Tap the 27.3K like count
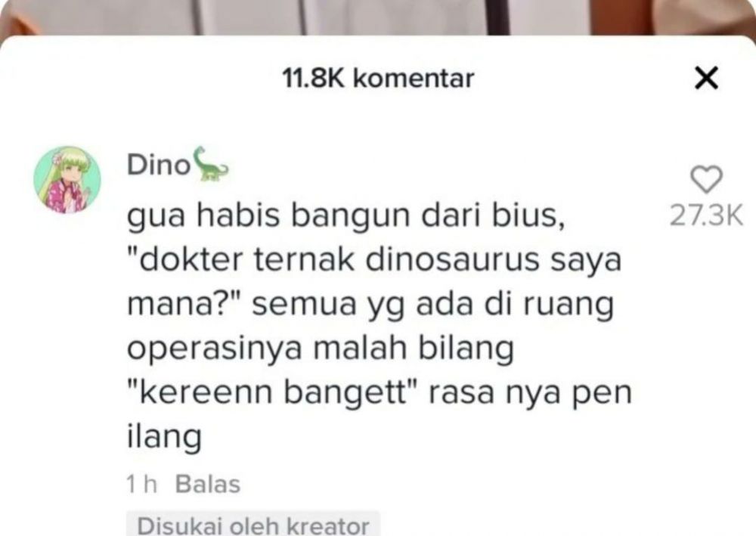The width and height of the screenshot is (756, 536). point(706,215)
